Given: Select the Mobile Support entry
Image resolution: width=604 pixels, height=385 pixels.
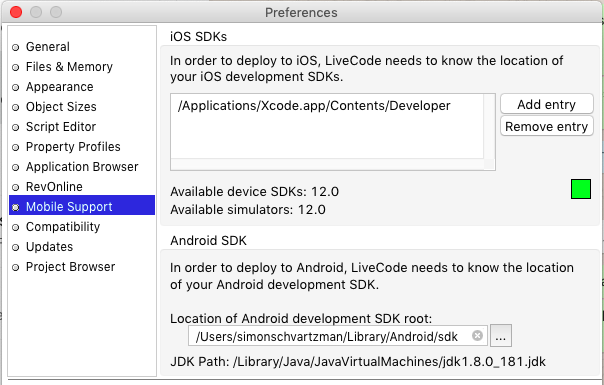Looking at the screenshot, I should click(82, 207).
